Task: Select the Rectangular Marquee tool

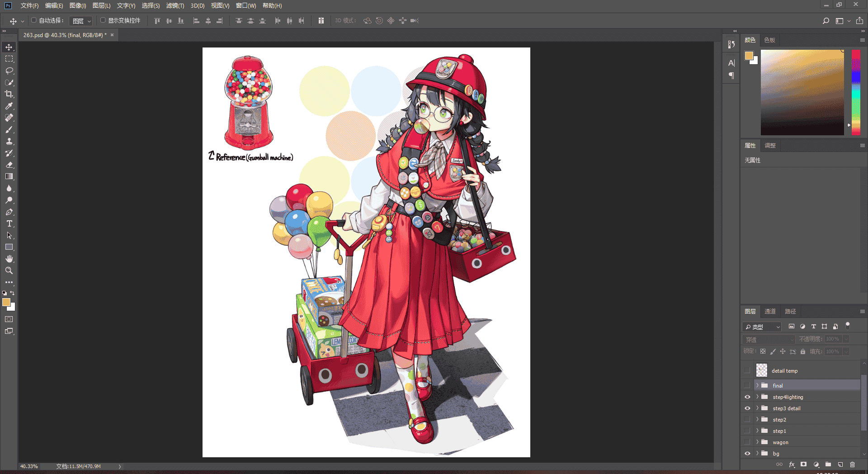Action: tap(9, 59)
